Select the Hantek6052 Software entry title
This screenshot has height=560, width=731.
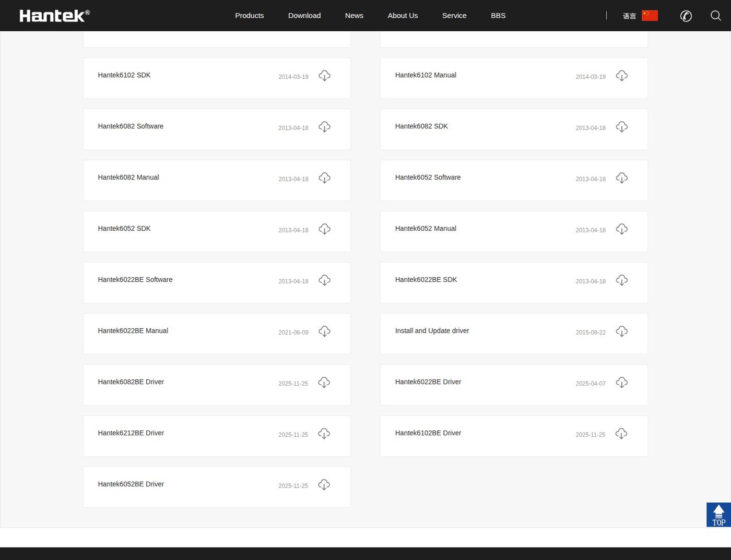pyautogui.click(x=428, y=177)
